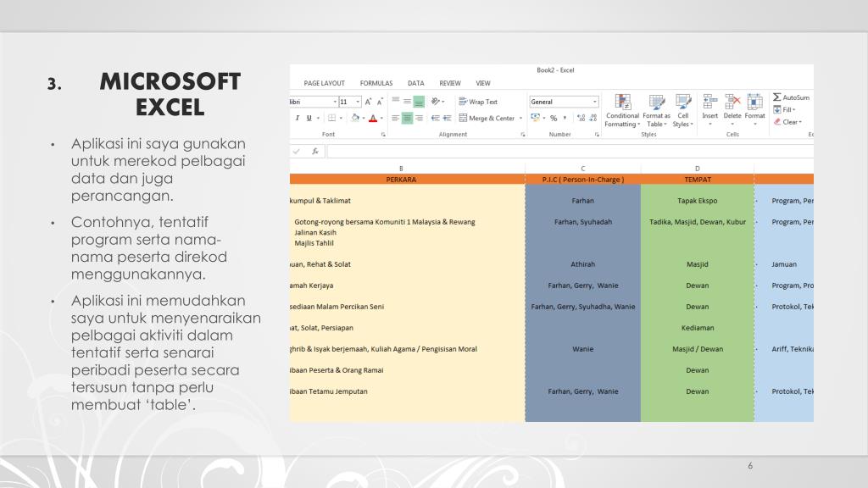Click Insert Function fx icon
The height and width of the screenshot is (488, 868).
315,151
